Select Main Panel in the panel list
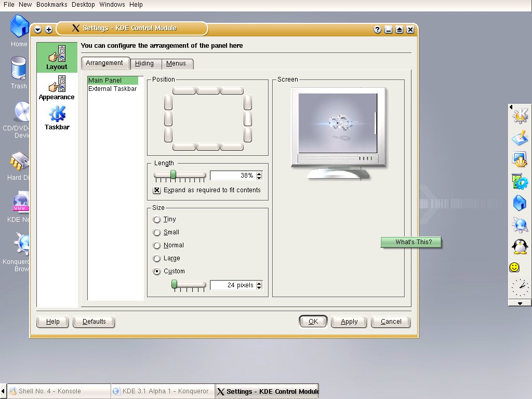The width and height of the screenshot is (532, 399). [x=113, y=81]
